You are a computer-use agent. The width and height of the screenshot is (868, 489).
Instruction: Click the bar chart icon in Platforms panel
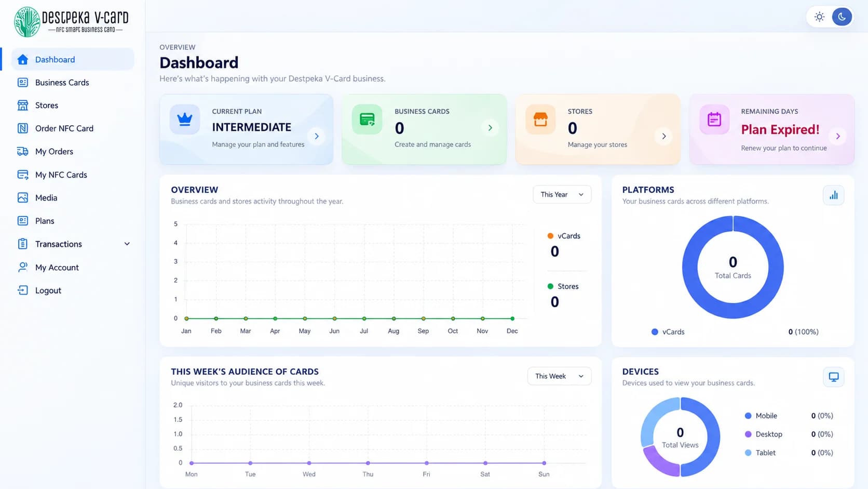(x=833, y=195)
